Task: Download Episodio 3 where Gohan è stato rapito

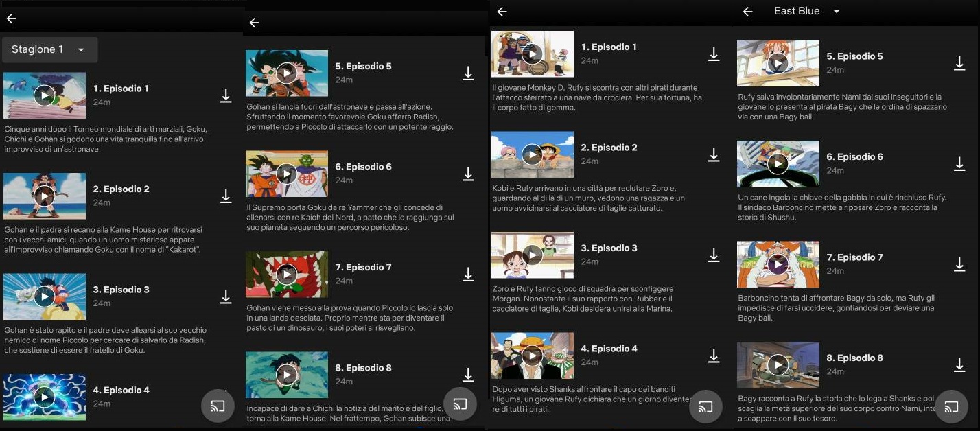Action: [x=226, y=296]
